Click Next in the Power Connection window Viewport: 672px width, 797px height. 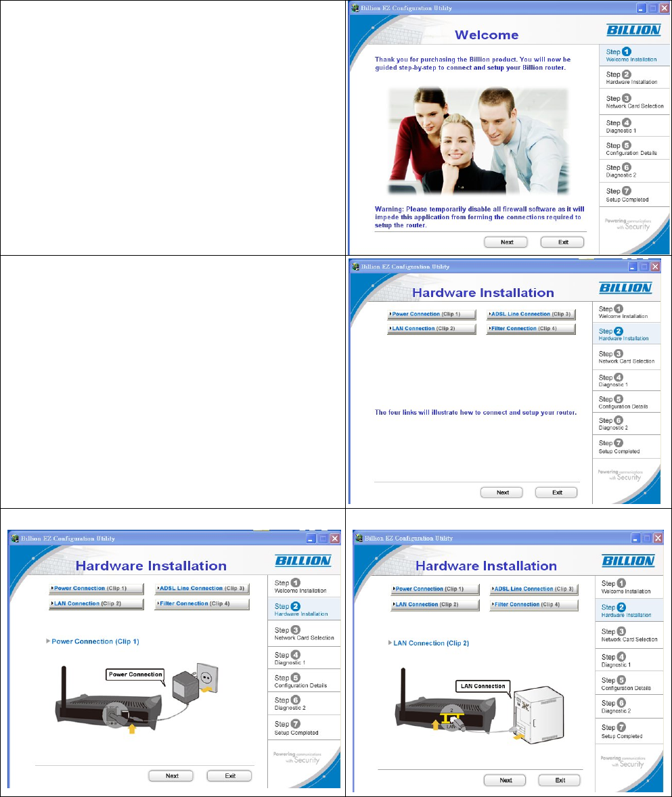click(171, 775)
